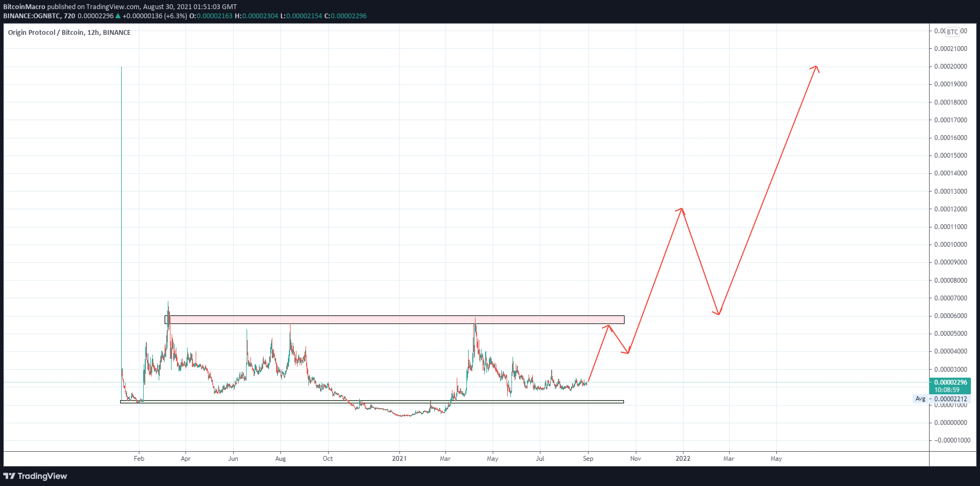Click the 0.00007000 price level label
This screenshot has height=486, width=980.
tap(951, 298)
